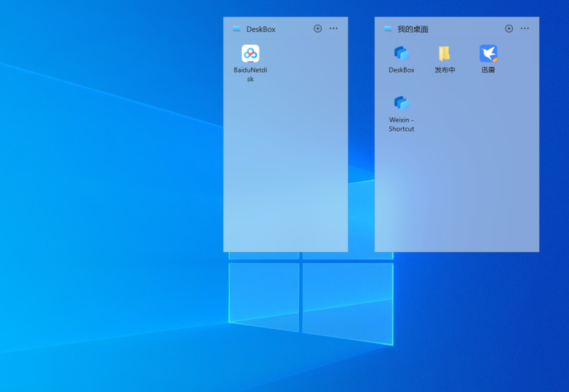The height and width of the screenshot is (392, 569).
Task: Click the small folder icon beside 我的桌面 title
Action: pyautogui.click(x=388, y=28)
